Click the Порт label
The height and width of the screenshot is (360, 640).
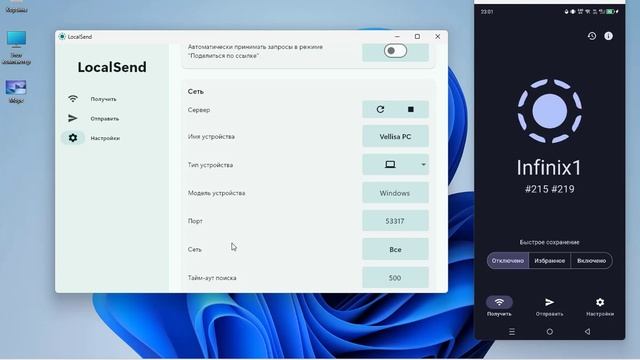tap(195, 221)
